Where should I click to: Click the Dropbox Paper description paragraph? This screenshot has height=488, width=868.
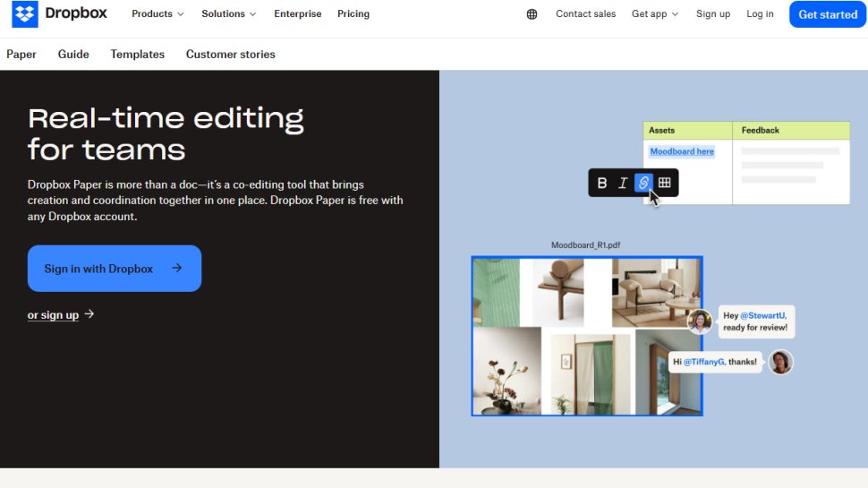[x=216, y=200]
